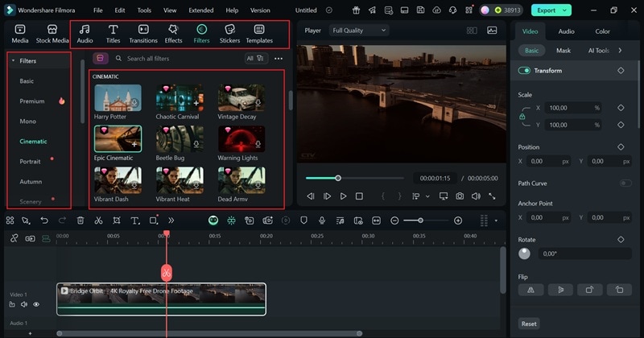
Task: Click the timeline zoom slider handle
Action: point(420,221)
